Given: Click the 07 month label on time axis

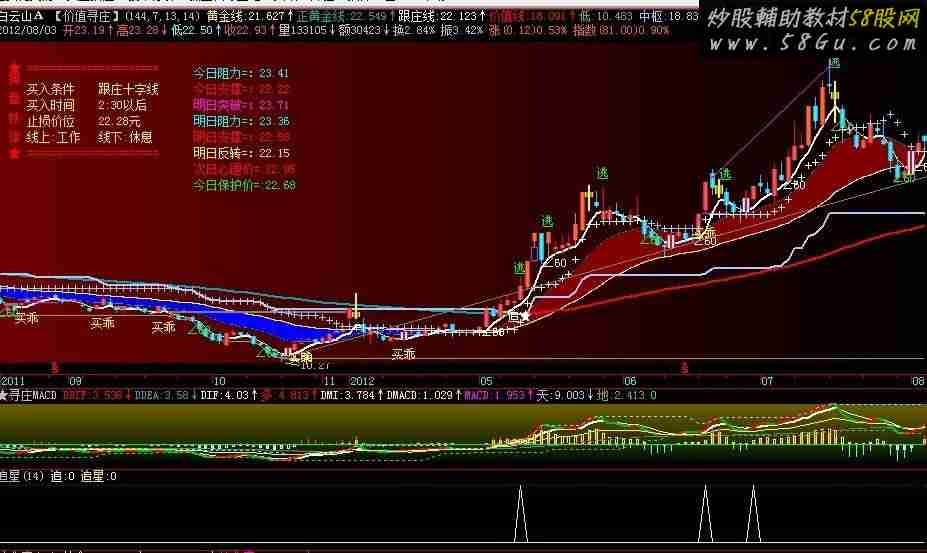Looking at the screenshot, I should coord(767,381).
